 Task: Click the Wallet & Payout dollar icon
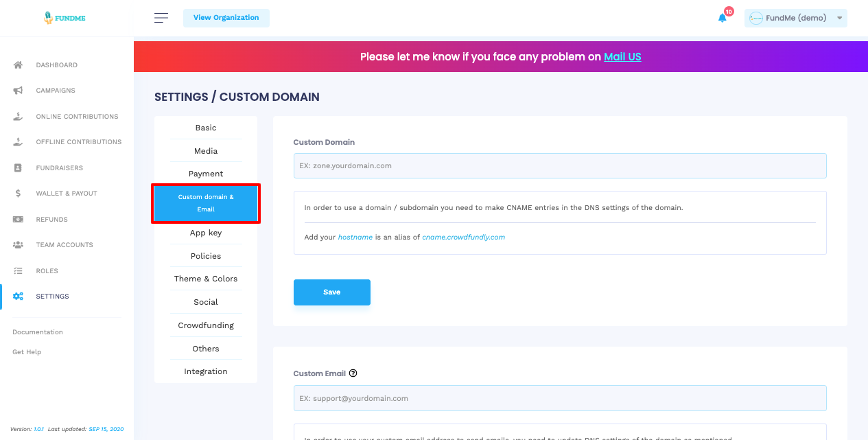click(19, 194)
